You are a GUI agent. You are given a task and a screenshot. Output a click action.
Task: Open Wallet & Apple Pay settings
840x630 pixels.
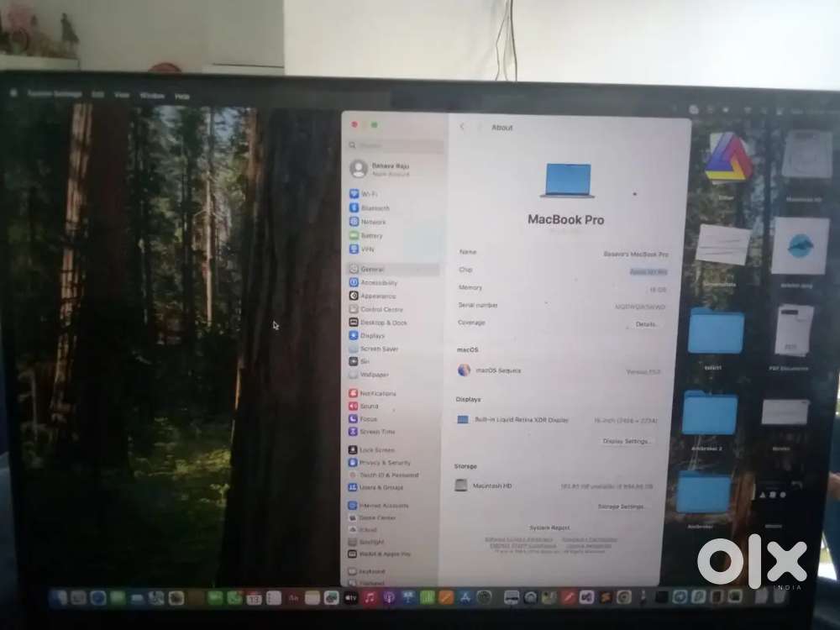(383, 554)
